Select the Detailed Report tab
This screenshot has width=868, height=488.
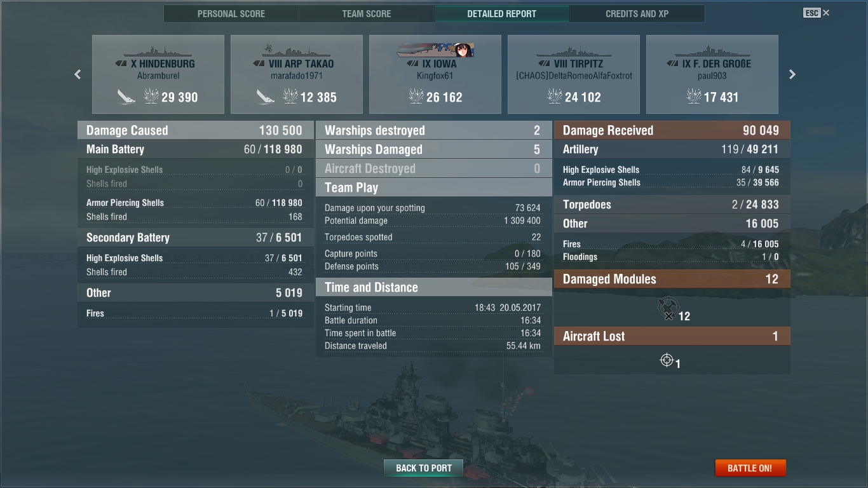tap(502, 13)
